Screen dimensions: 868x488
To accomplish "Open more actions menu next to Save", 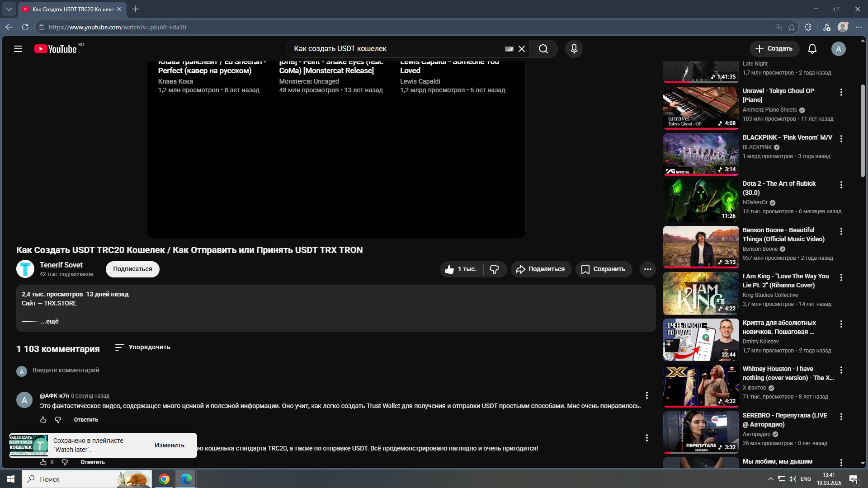I will click(647, 269).
